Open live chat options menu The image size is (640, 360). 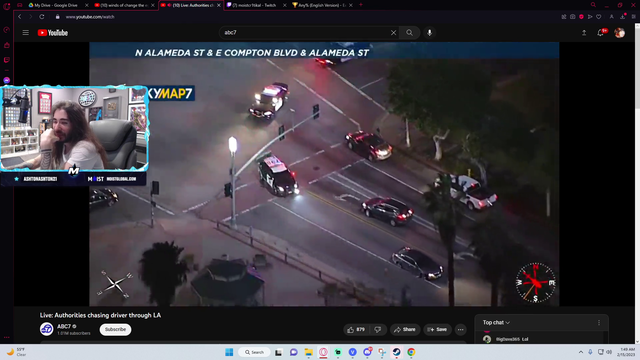(x=599, y=322)
